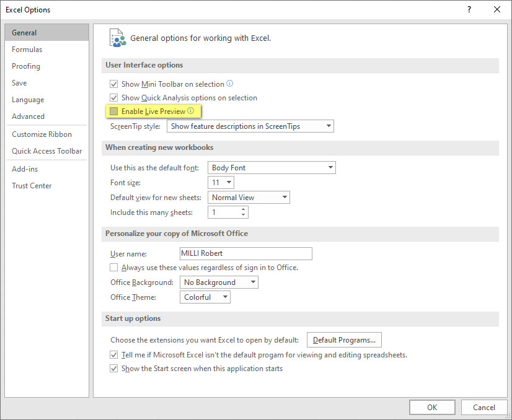Open the Language category
Viewport: 512px width, 420px height.
(x=46, y=100)
